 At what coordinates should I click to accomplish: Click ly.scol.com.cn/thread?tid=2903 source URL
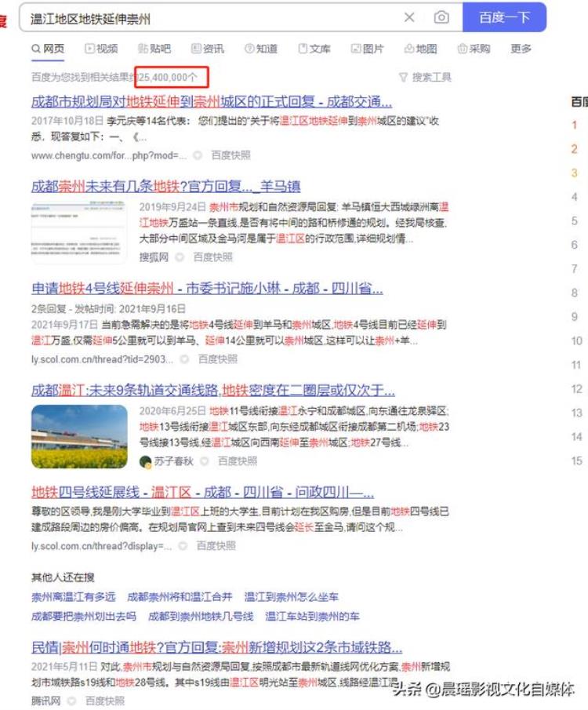pyautogui.click(x=102, y=359)
